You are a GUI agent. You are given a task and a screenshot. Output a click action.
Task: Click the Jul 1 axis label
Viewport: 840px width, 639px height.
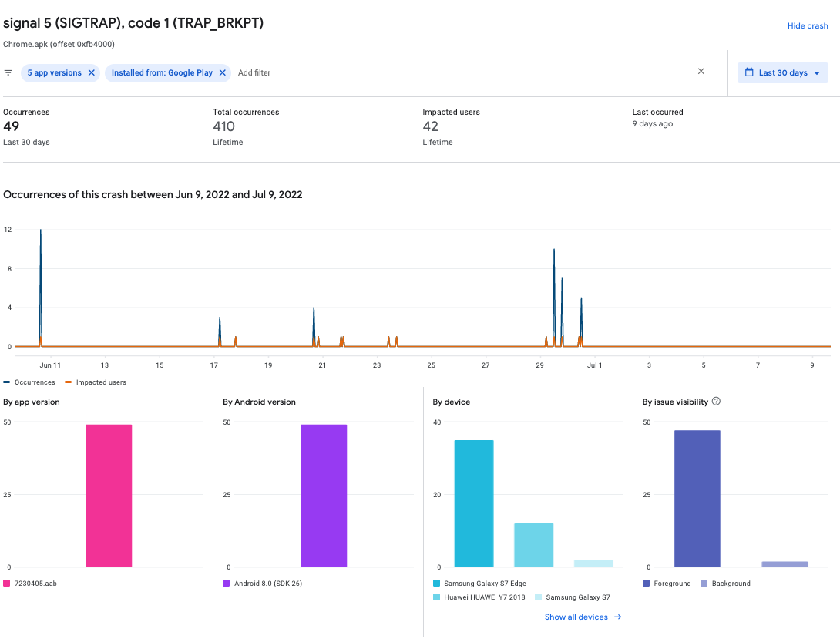click(x=595, y=365)
